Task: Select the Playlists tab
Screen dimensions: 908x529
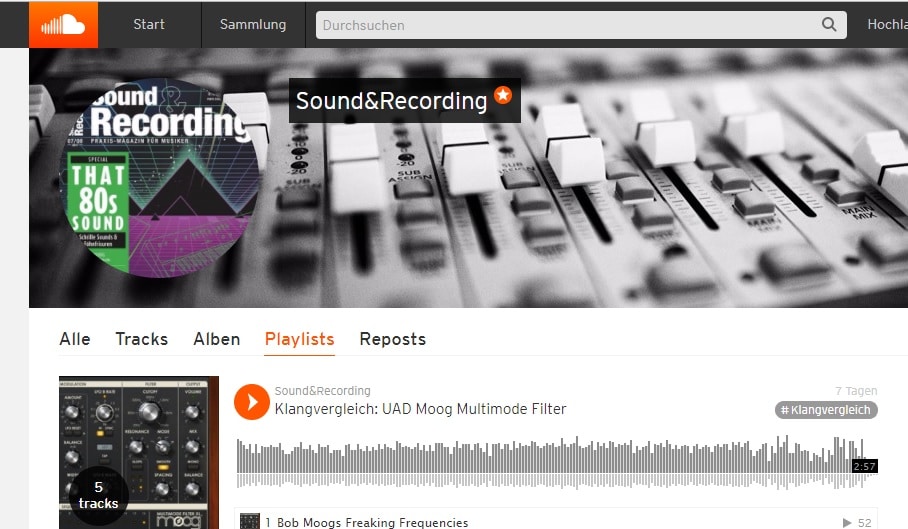Action: click(299, 339)
